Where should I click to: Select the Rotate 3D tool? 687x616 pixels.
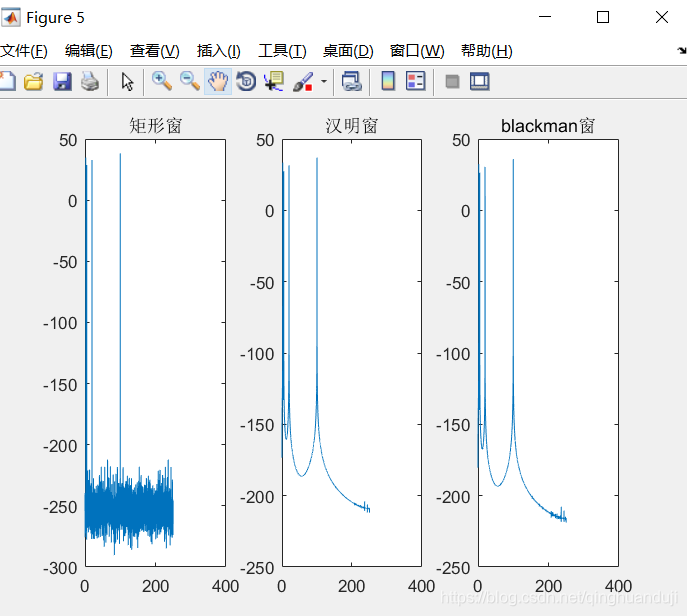[x=246, y=81]
